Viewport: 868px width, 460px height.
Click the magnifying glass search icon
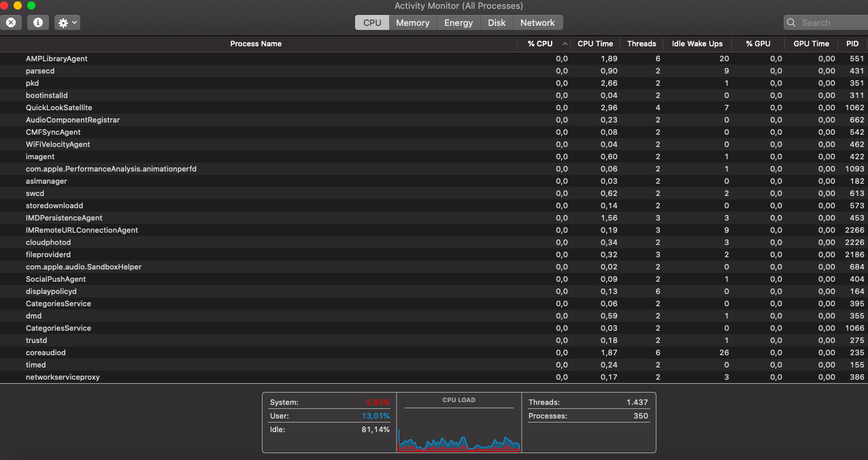(x=791, y=22)
